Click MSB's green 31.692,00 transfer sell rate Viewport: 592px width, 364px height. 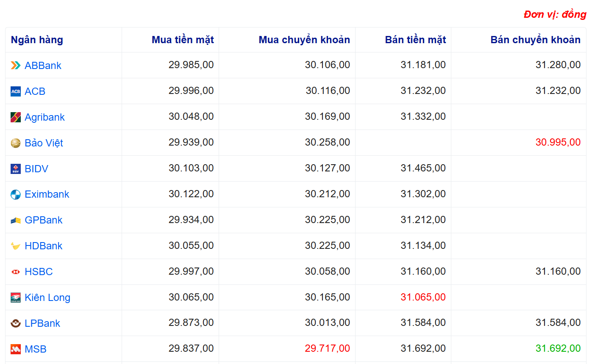coord(558,348)
